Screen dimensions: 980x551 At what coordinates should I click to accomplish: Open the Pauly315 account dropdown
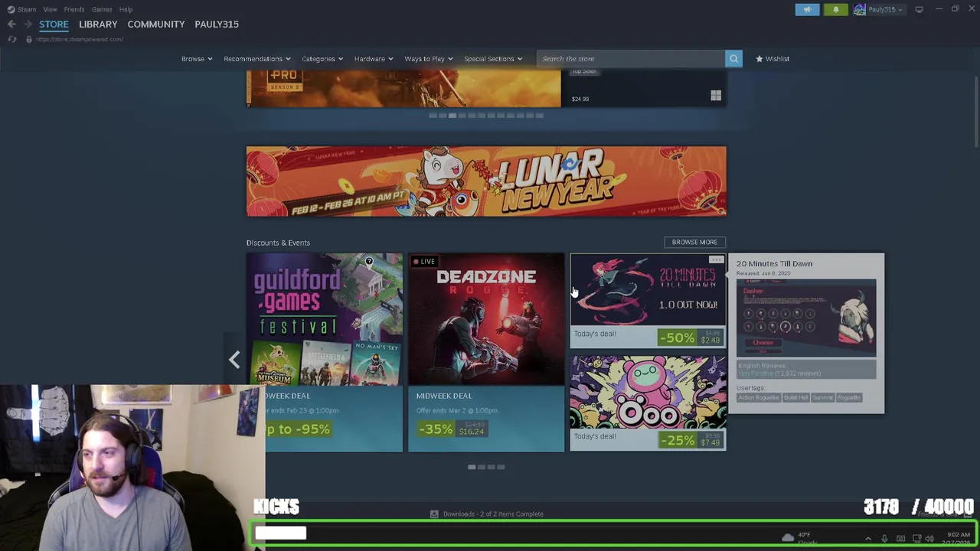pyautogui.click(x=885, y=9)
